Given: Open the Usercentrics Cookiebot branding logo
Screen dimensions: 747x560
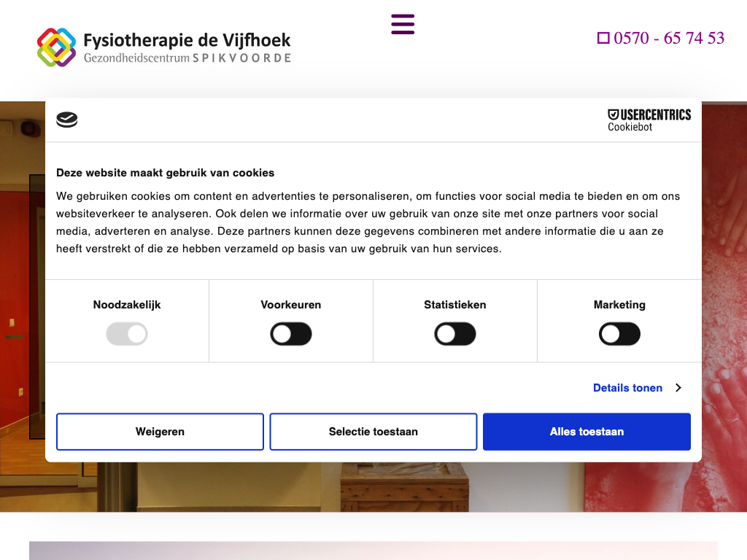Looking at the screenshot, I should click(x=649, y=120).
